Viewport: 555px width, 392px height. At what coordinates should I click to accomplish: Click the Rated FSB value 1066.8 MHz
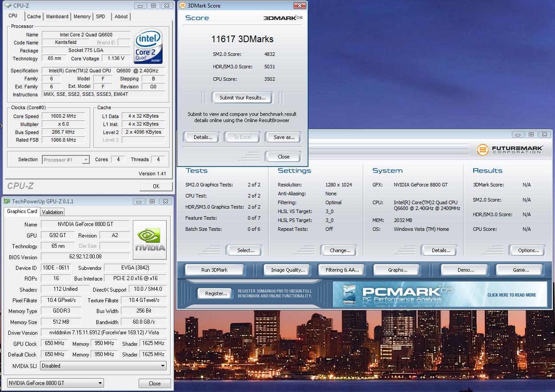[x=64, y=140]
